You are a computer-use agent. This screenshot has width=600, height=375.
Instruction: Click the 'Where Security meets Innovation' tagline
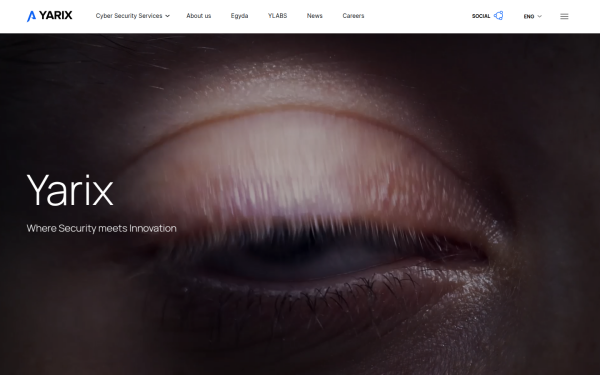coord(101,228)
